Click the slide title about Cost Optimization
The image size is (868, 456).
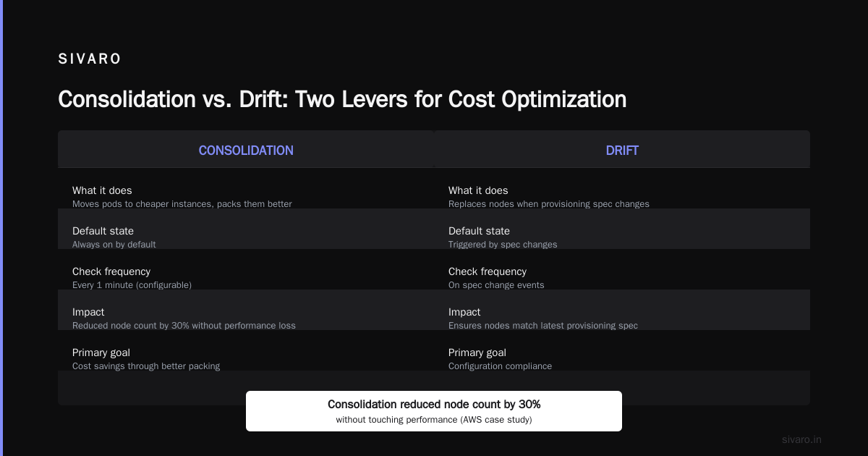pos(342,99)
